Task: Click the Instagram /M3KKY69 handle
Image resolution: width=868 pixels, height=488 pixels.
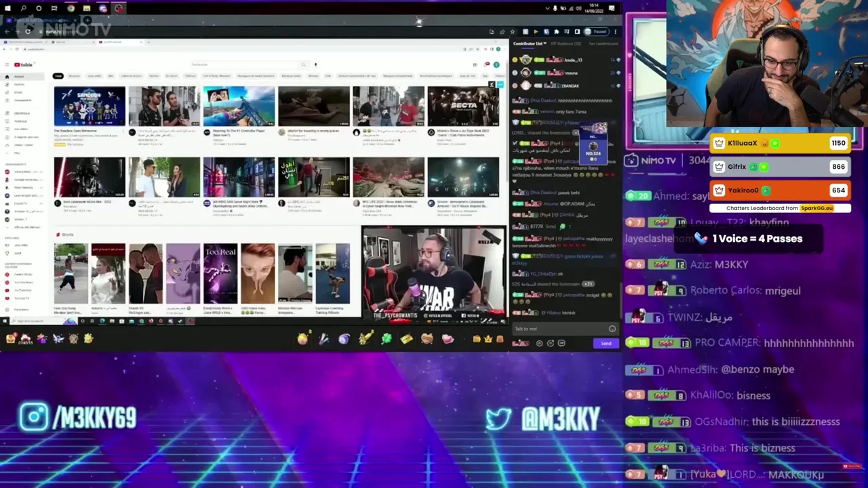Action: click(x=78, y=418)
